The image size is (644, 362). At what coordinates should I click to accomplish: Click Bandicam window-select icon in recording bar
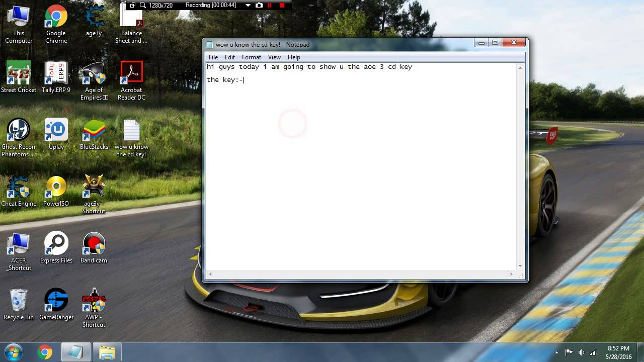click(133, 5)
